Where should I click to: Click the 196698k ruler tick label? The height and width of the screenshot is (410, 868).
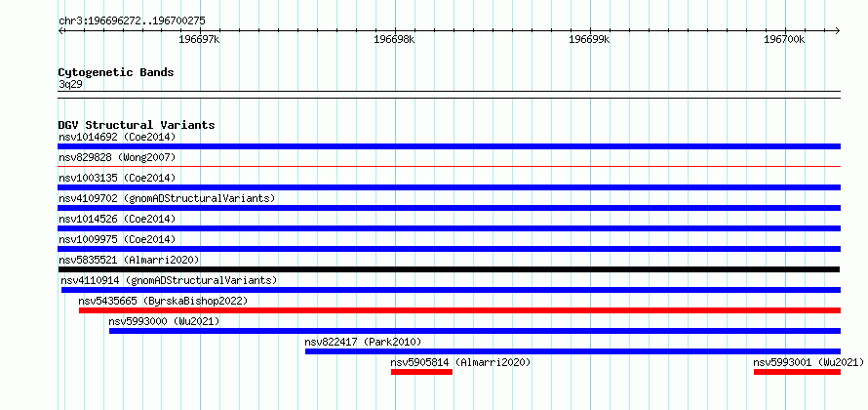click(x=394, y=40)
